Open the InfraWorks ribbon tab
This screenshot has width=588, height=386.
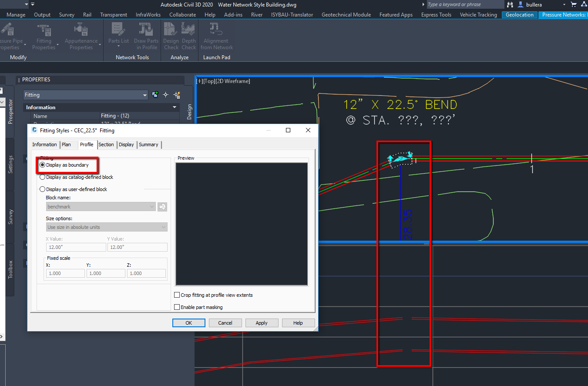(x=148, y=15)
